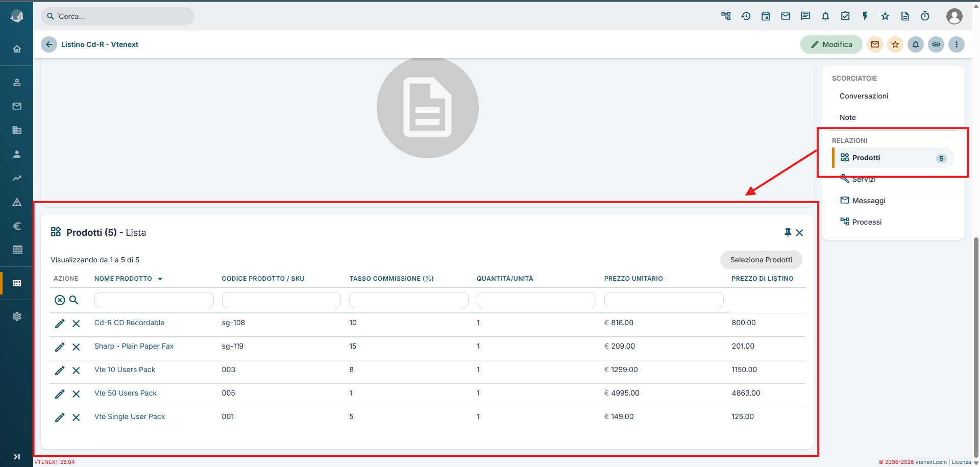
Task: Open the euro symbol module in sidebar
Action: 17,226
